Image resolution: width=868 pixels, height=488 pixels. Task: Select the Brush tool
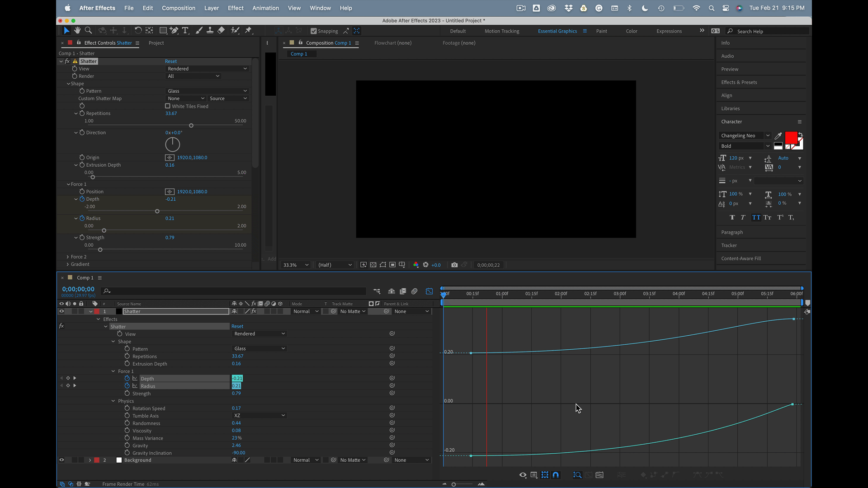(199, 30)
